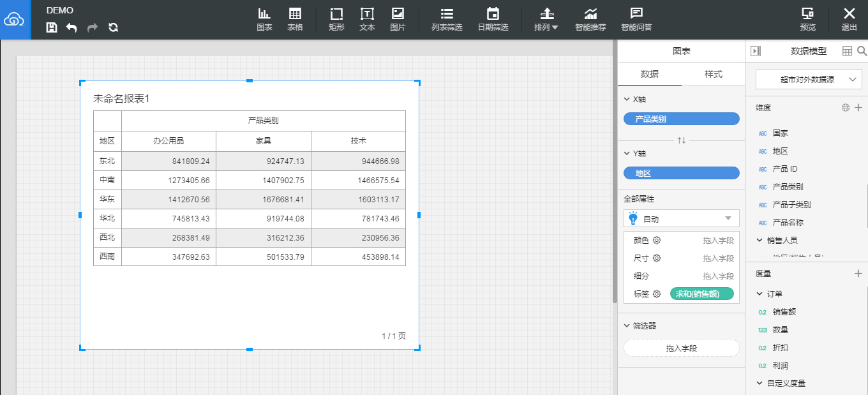Open the 自动 chart type dropdown
Viewport: 868px width, 395px height.
(681, 219)
